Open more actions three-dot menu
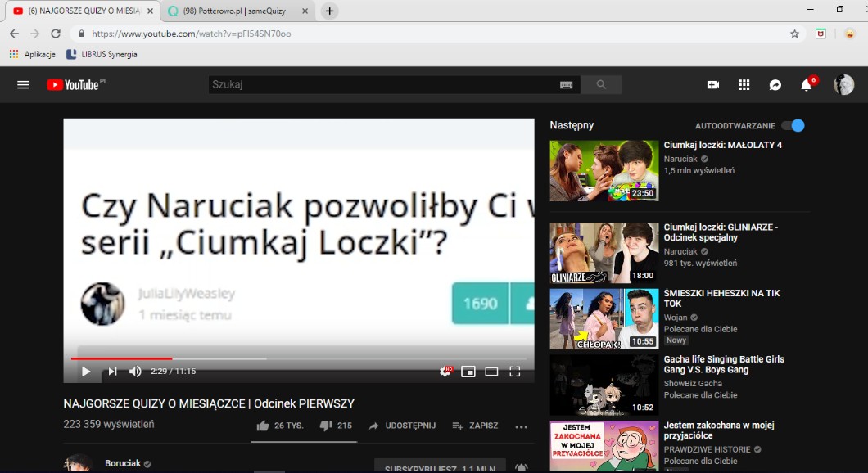This screenshot has width=868, height=473. click(x=521, y=426)
